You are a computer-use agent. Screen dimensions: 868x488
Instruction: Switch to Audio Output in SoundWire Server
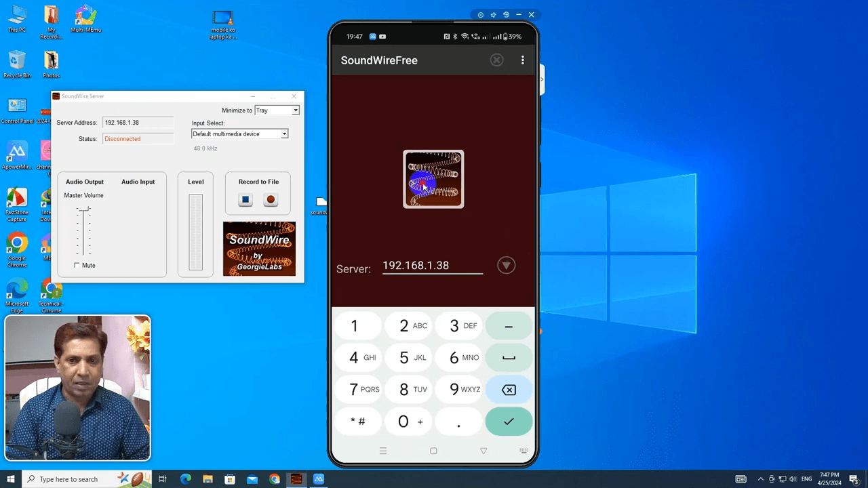pyautogui.click(x=85, y=182)
